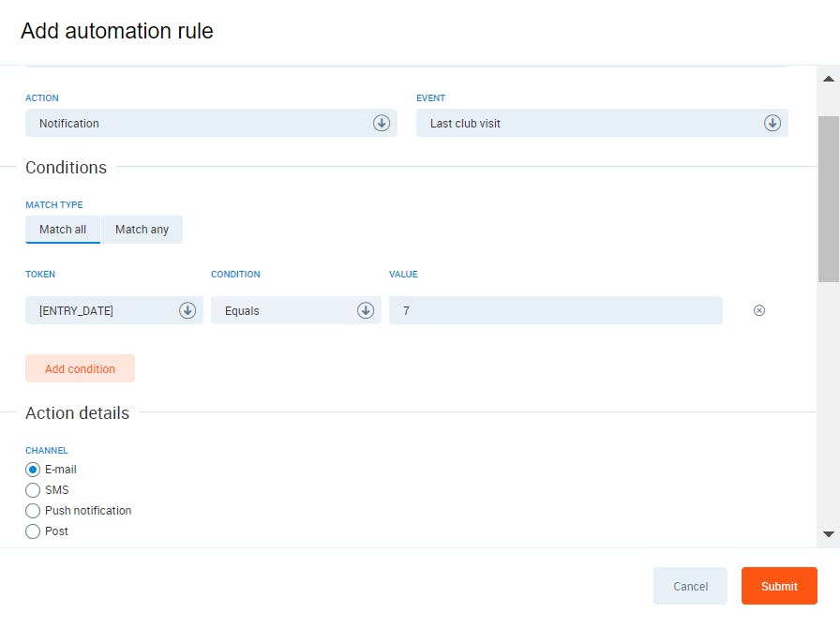Select the Post channel radio button
This screenshot has width=840, height=628.
[33, 531]
